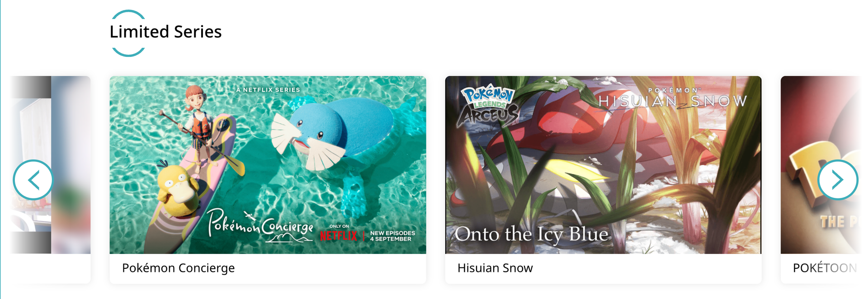
Task: Click the previous carousel arrow button
Action: pyautogui.click(x=33, y=180)
